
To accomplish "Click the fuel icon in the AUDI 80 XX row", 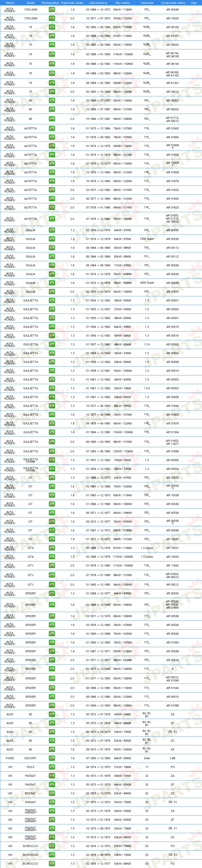I will (x=51, y=749).
